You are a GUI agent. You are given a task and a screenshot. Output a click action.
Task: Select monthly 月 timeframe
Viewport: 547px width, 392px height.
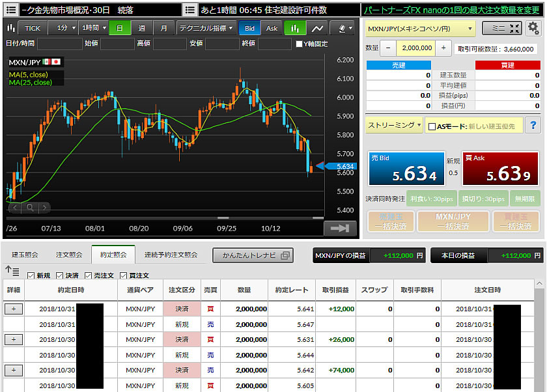(163, 28)
